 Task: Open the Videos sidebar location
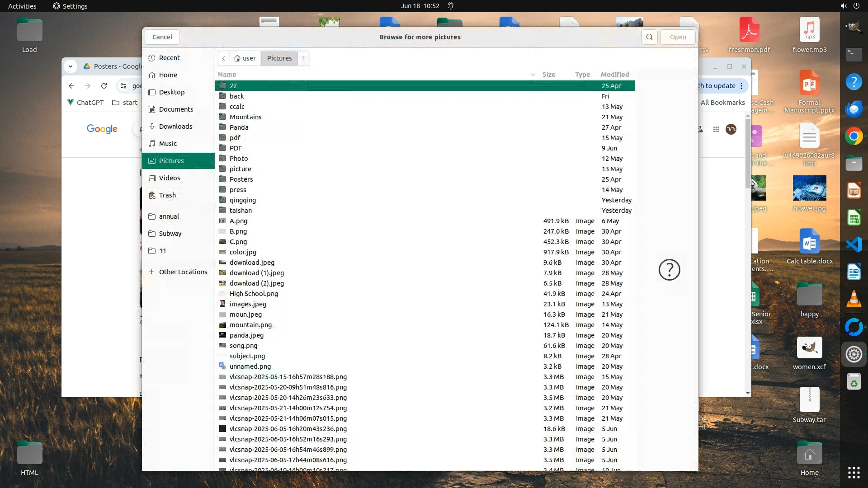(x=170, y=178)
